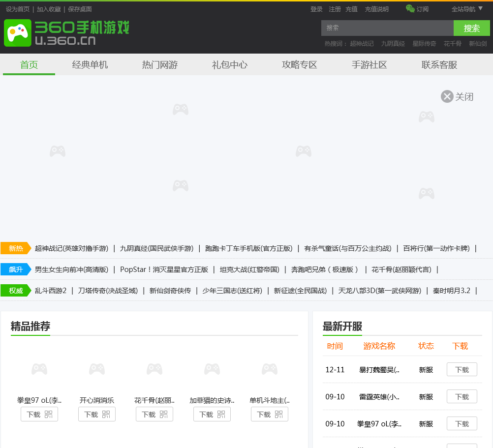The image size is (493, 448).
Task: Open 超神战记(英雄对撸手游) link
Action: 71,248
